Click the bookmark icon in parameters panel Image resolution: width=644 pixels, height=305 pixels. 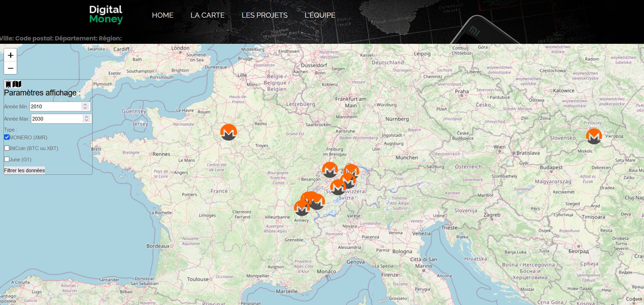pyautogui.click(x=8, y=84)
